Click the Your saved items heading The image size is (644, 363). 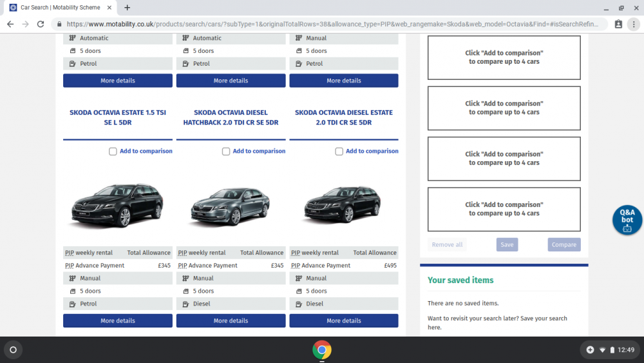pyautogui.click(x=460, y=280)
